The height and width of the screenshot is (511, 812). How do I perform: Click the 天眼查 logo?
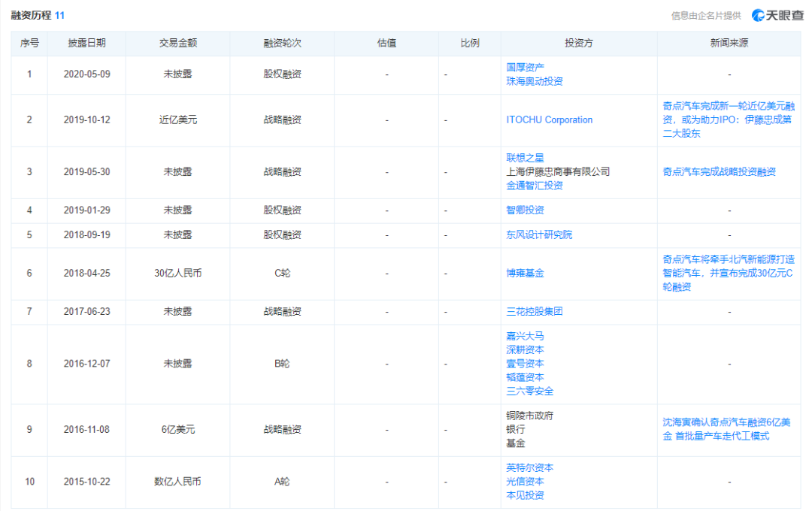click(778, 16)
